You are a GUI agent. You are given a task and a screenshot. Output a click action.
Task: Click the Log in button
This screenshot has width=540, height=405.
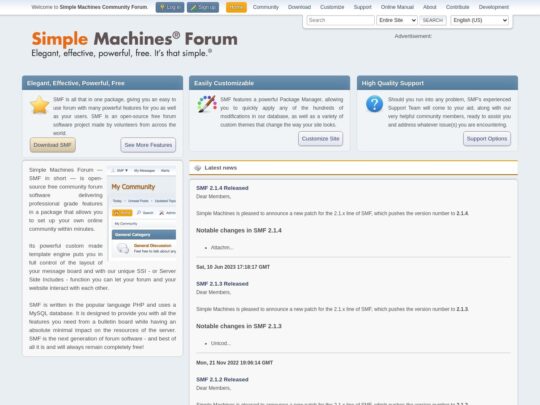coord(170,7)
